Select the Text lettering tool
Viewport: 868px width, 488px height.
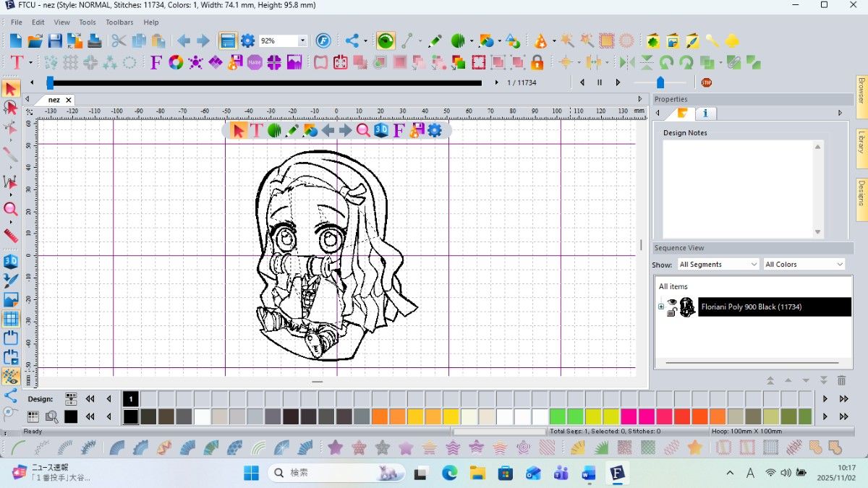[x=16, y=62]
